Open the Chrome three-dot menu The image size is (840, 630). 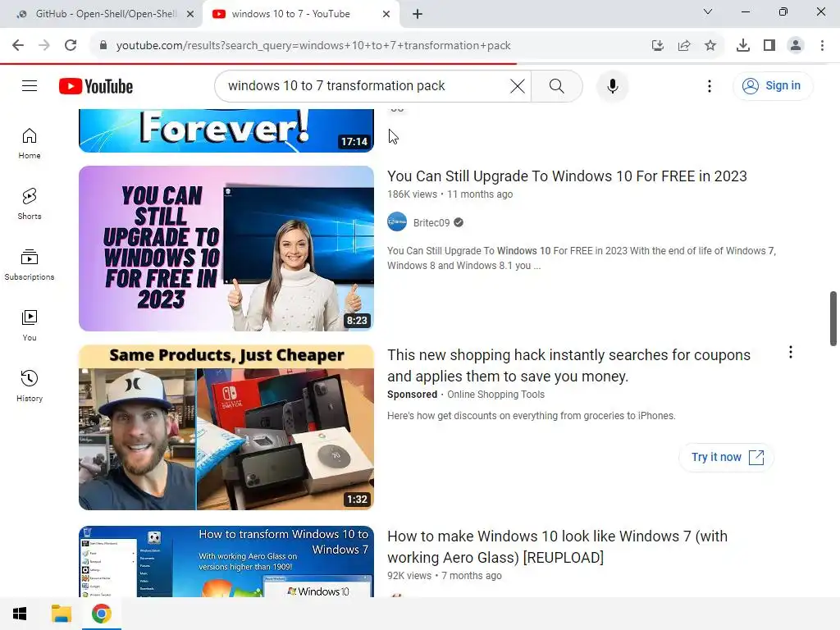pyautogui.click(x=822, y=46)
